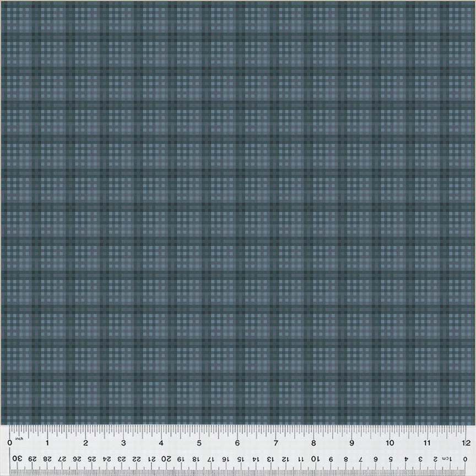Click the 10 inch ruler number
The height and width of the screenshot is (476, 476).
point(390,442)
